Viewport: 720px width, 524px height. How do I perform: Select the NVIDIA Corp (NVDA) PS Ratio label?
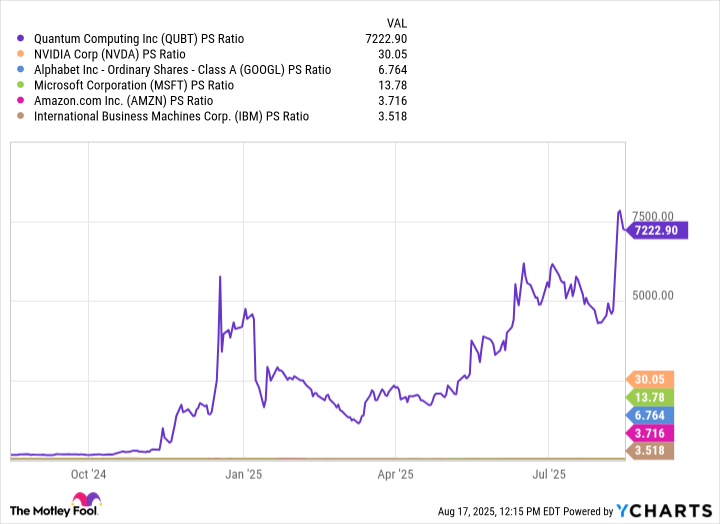(x=110, y=54)
